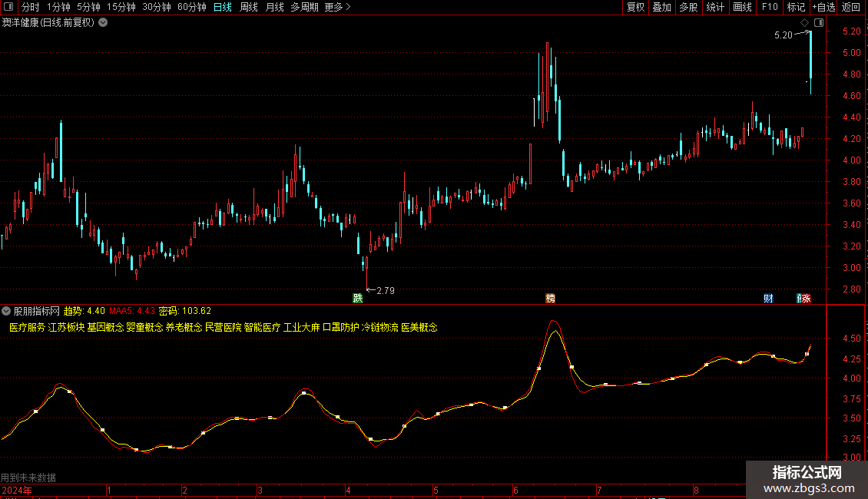The width and height of the screenshot is (868, 499).
Task: Click the 澳洋健康(日线.前复权) title
Action: click(48, 23)
